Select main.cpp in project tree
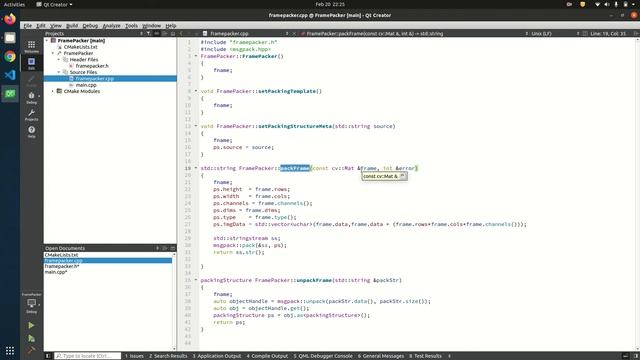This screenshot has width=640, height=360. pyautogui.click(x=86, y=85)
